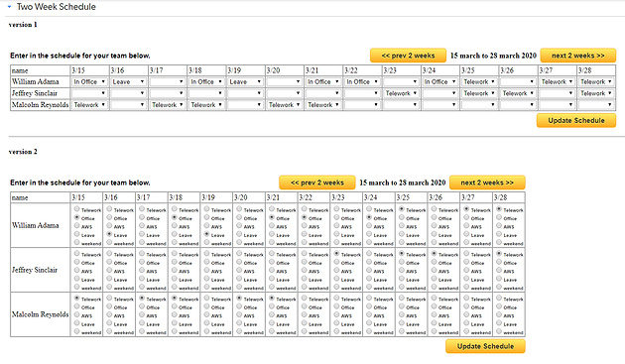Screen dimensions: 625x364
Task: Click the 'name' header cell in version 2
Action: [x=41, y=197]
